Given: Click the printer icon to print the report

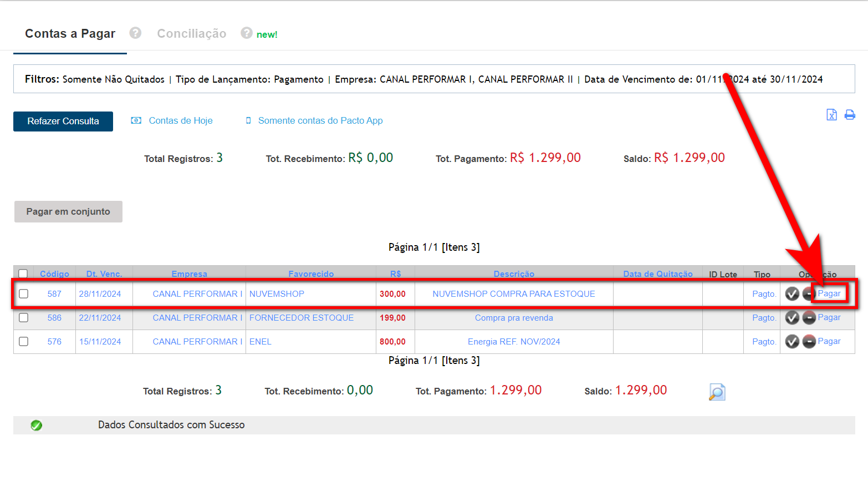Looking at the screenshot, I should 849,115.
